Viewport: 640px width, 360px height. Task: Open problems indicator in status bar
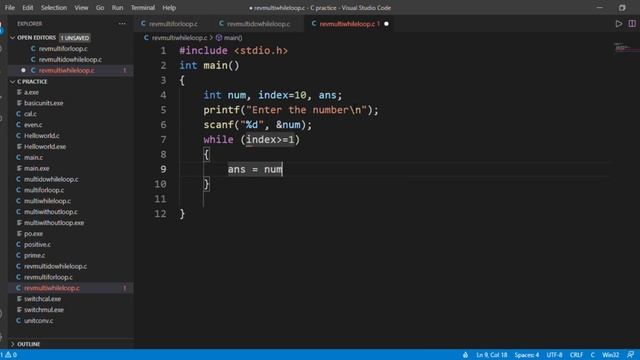pyautogui.click(x=9, y=355)
